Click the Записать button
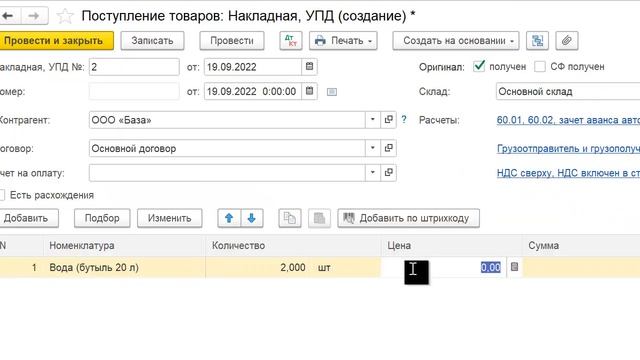Image resolution: width=640 pixels, height=360 pixels. [152, 40]
